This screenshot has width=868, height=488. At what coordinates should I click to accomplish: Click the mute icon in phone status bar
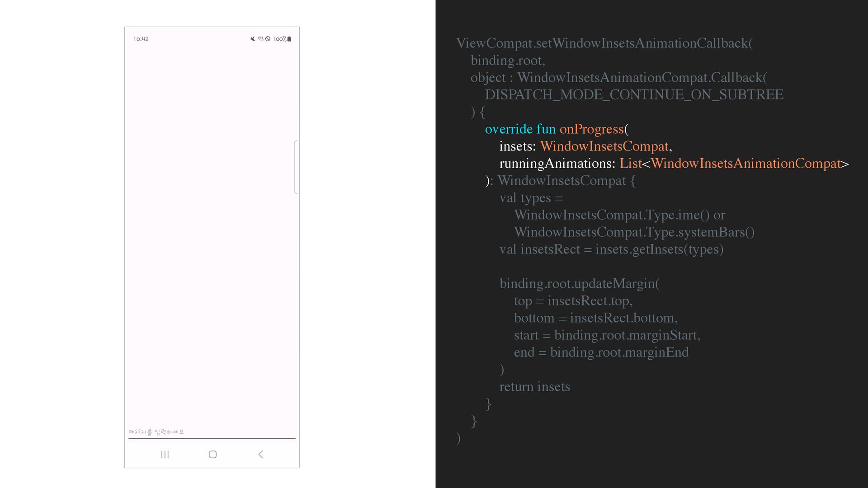(x=253, y=39)
